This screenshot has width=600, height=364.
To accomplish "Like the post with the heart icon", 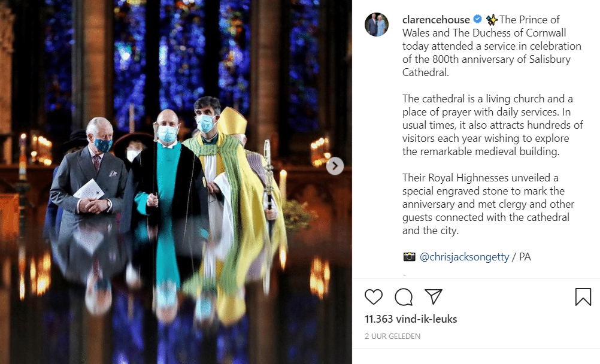I will pos(374,297).
